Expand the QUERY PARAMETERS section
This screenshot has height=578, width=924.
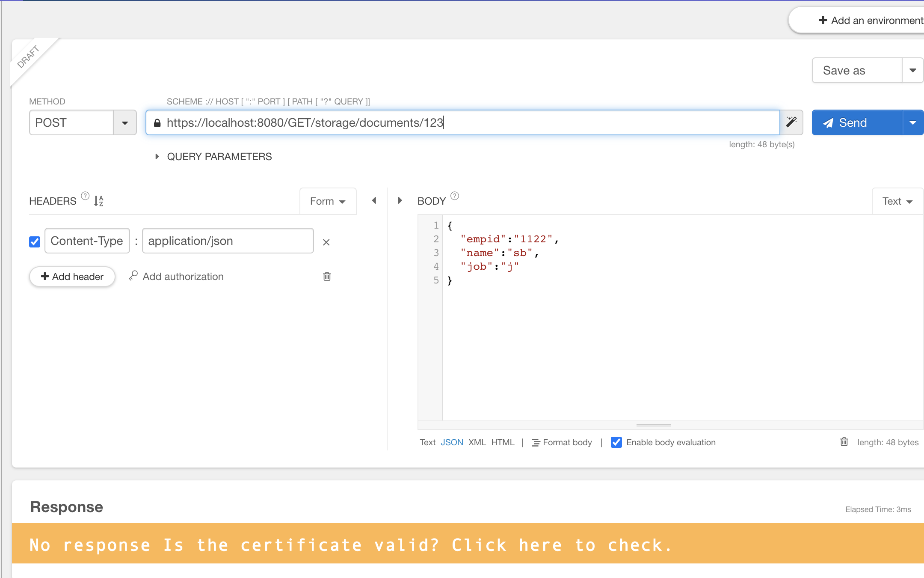(x=213, y=157)
